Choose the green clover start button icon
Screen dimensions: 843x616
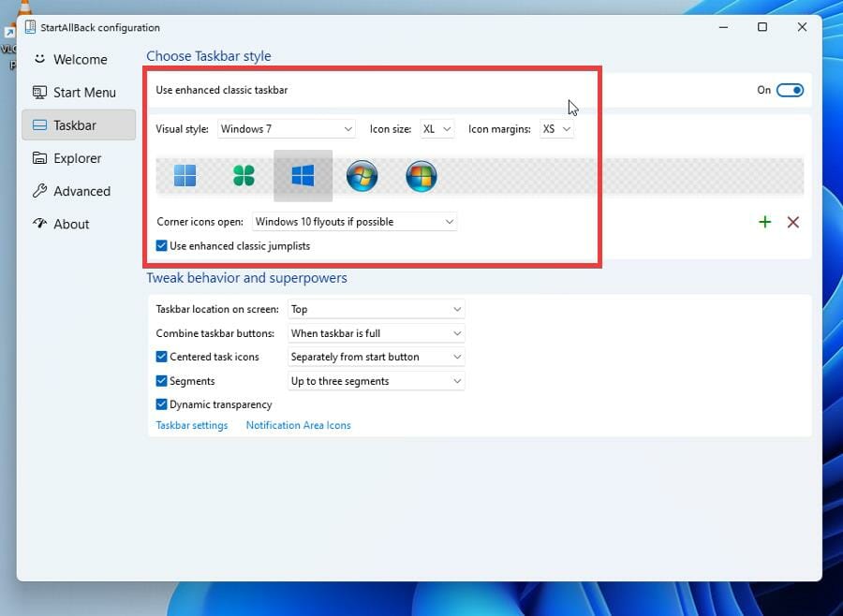click(x=244, y=176)
